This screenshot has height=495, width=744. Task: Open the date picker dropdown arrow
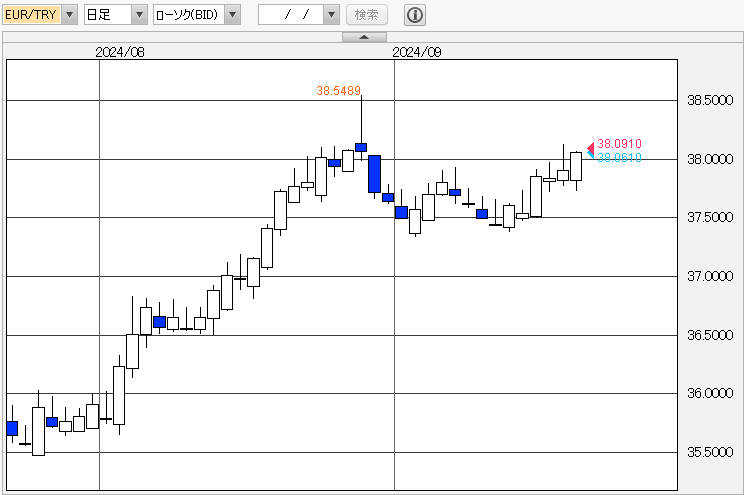point(331,15)
